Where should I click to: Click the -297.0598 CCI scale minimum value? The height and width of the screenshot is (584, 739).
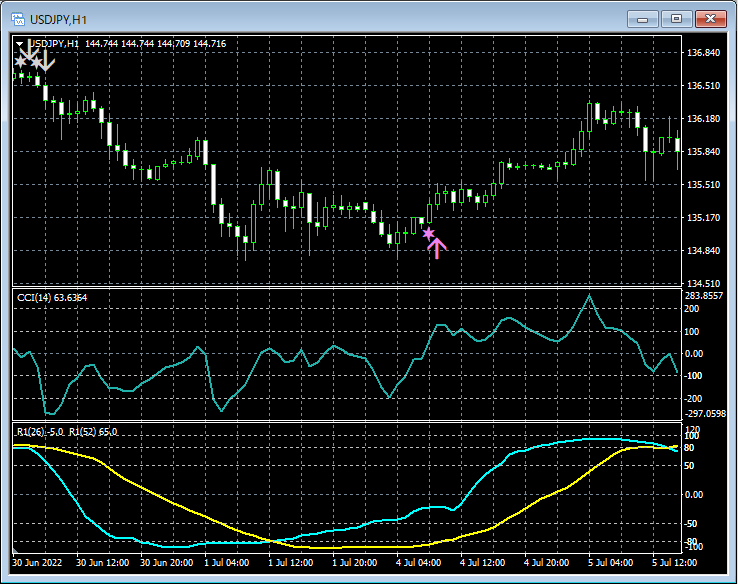(705, 412)
